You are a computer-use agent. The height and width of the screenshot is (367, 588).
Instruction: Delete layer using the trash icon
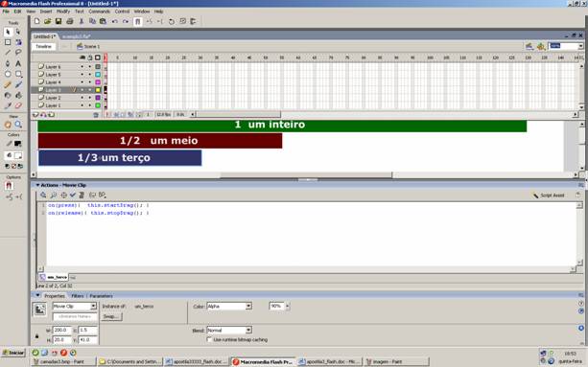pos(96,115)
